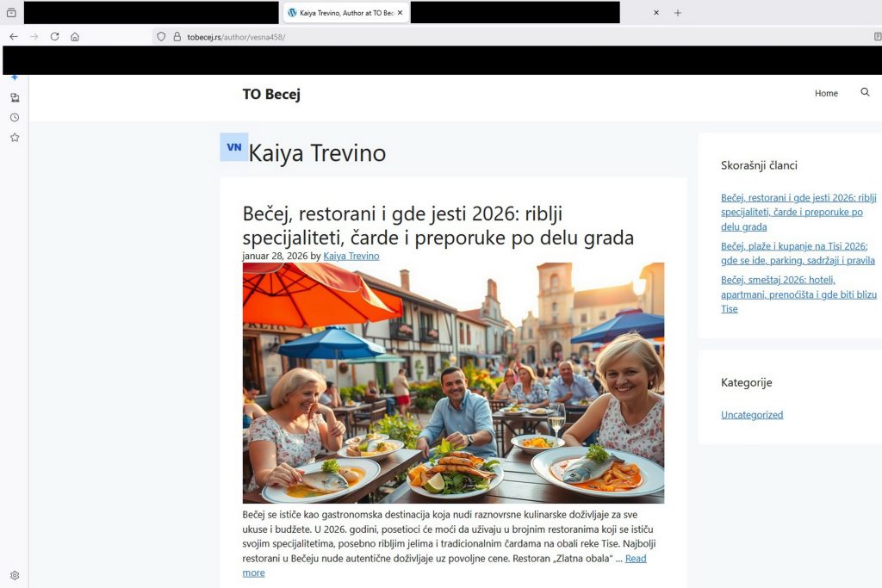Viewport: 882px width, 588px height.
Task: Expand article with the Read more link
Action: [636, 559]
